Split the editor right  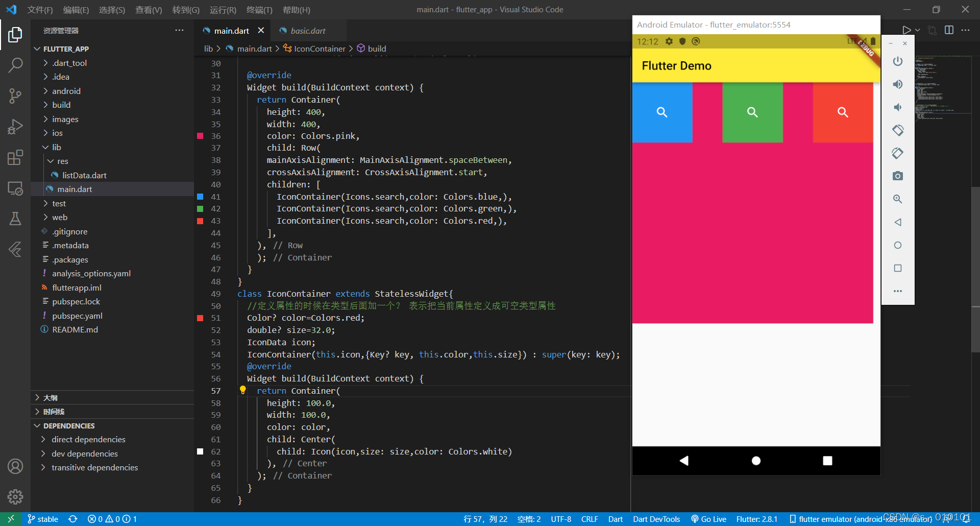[x=949, y=30]
